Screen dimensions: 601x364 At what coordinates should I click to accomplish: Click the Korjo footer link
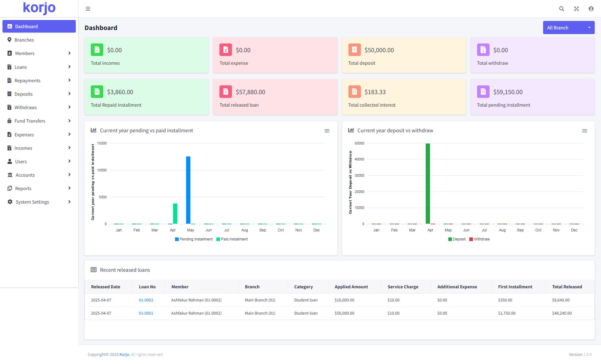tap(124, 355)
